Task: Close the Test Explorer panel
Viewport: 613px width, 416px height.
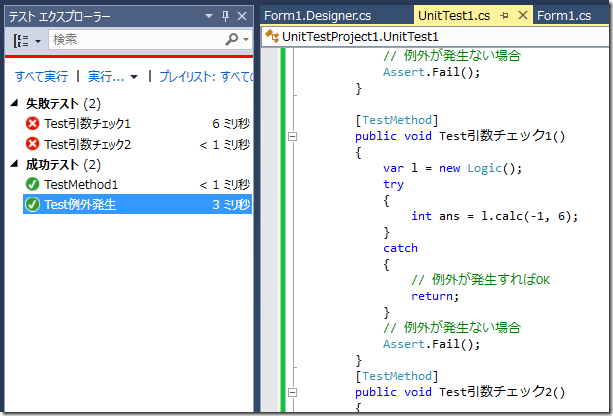Action: point(242,17)
